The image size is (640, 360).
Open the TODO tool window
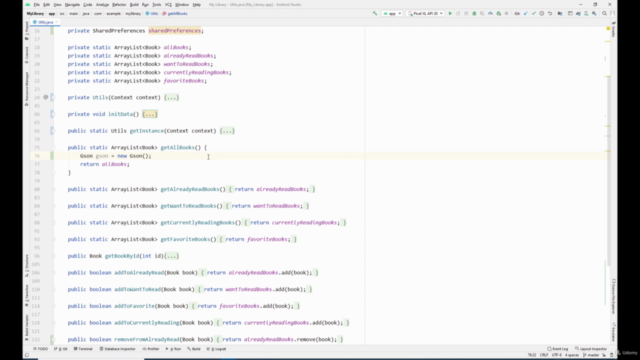(x=41, y=349)
